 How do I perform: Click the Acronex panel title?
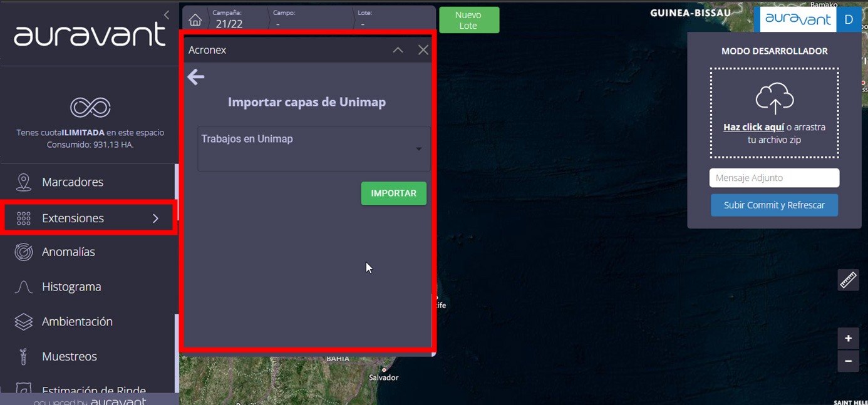pyautogui.click(x=207, y=50)
